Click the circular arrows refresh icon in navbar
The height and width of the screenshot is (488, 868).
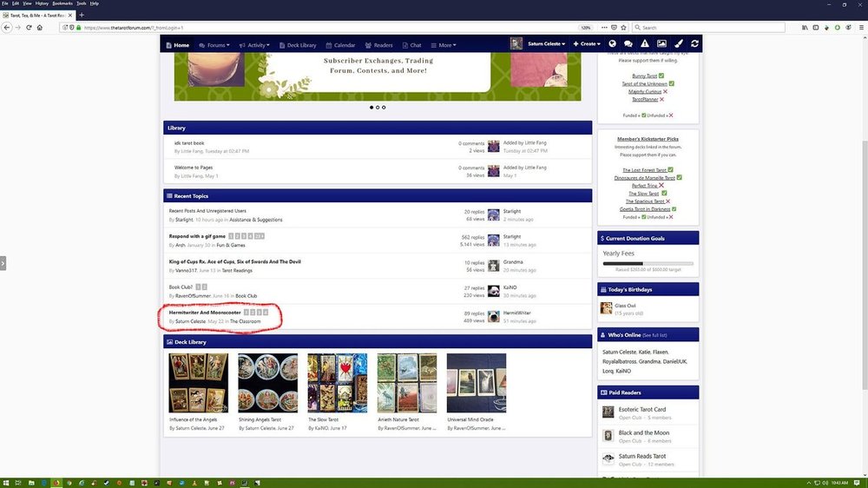[695, 43]
